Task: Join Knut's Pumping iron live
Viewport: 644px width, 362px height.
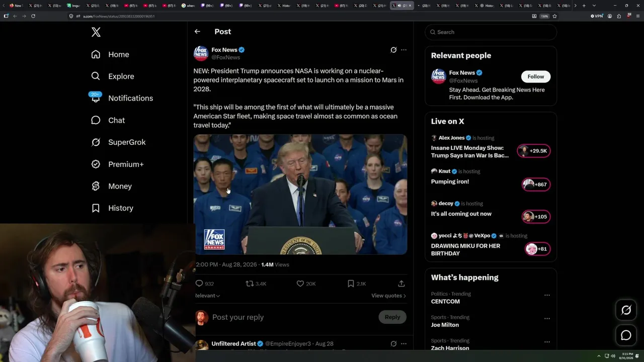Action: pyautogui.click(x=450, y=182)
